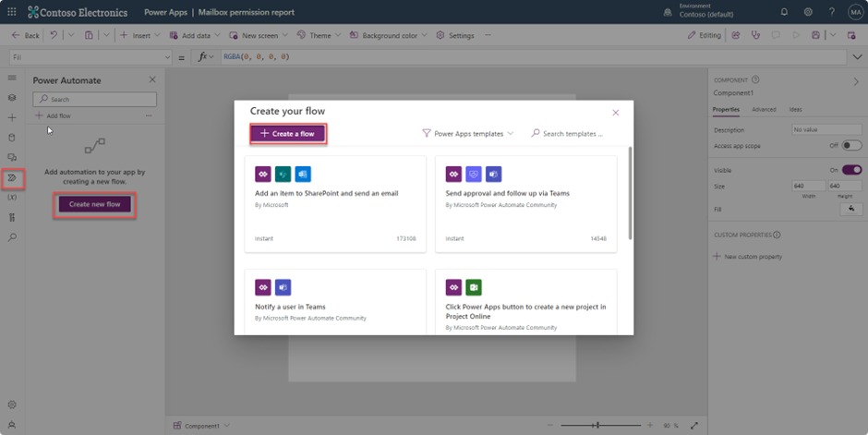Undo the last action
The image size is (868, 435).
54,35
